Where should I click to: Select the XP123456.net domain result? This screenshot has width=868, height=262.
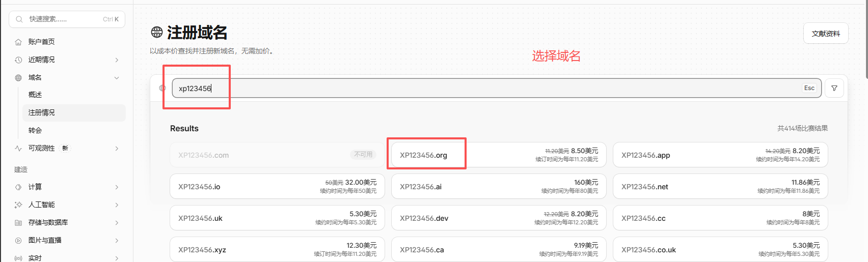point(720,186)
